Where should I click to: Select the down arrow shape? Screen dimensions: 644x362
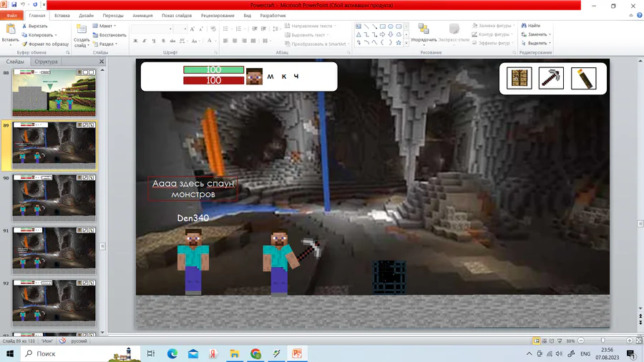391,34
